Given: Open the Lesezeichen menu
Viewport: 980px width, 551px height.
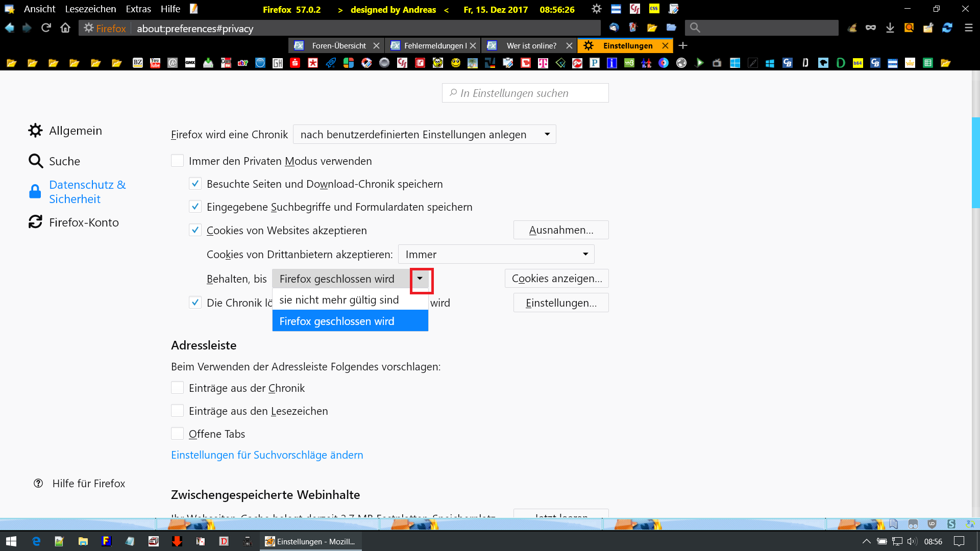Looking at the screenshot, I should 90,9.
